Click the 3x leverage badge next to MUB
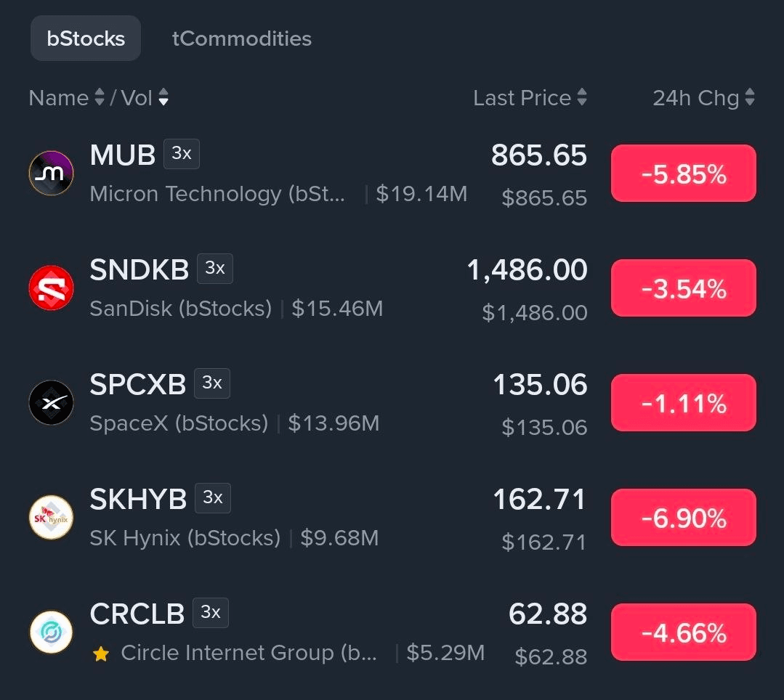 [182, 154]
